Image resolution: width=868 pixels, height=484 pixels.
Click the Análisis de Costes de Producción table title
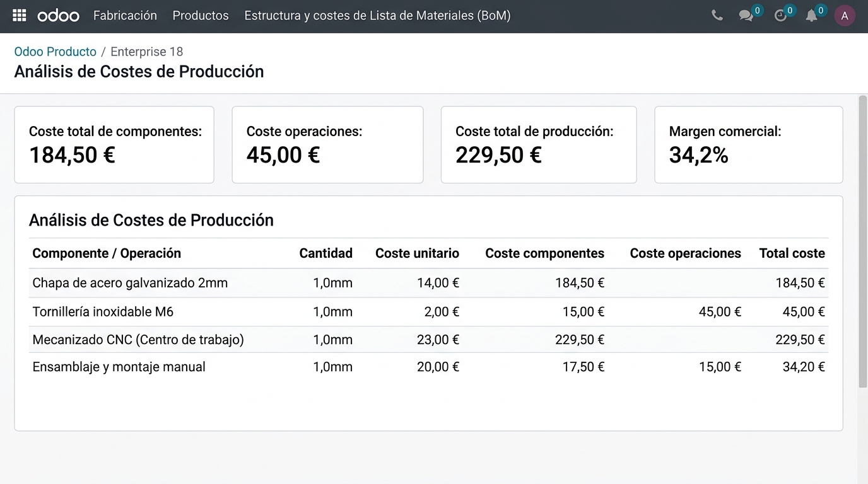(151, 220)
